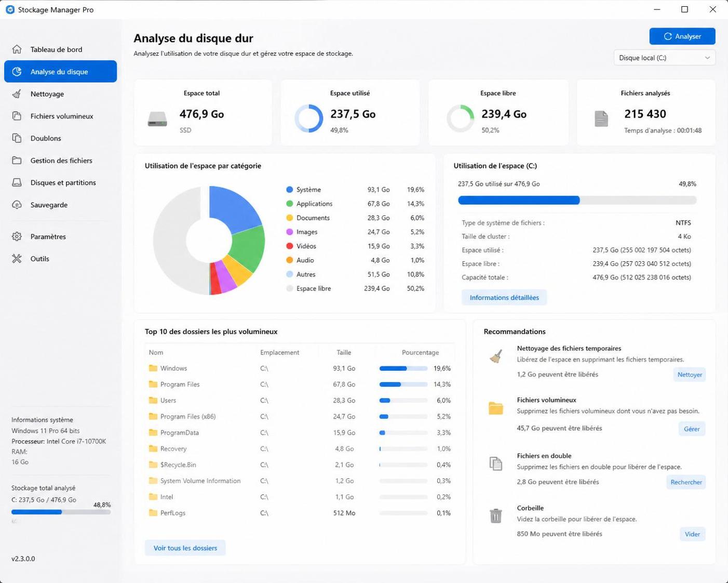Click the Windows row percentage bar
728x583 pixels.
point(403,368)
